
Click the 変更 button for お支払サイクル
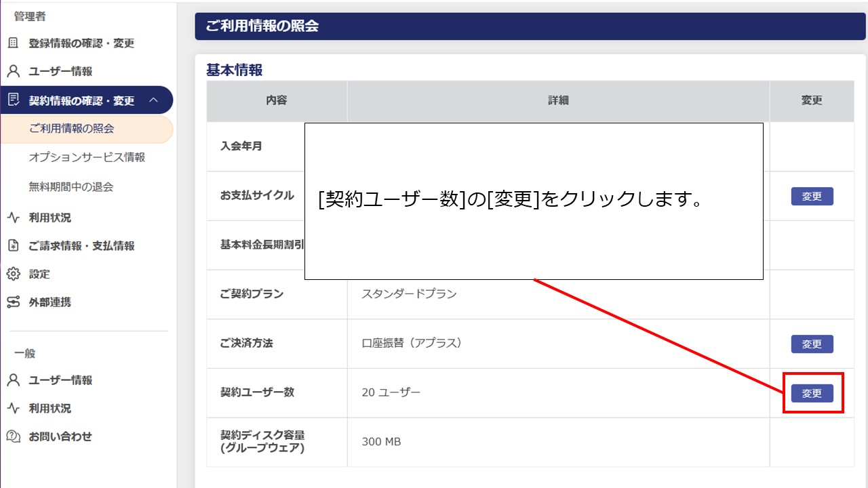click(x=811, y=197)
